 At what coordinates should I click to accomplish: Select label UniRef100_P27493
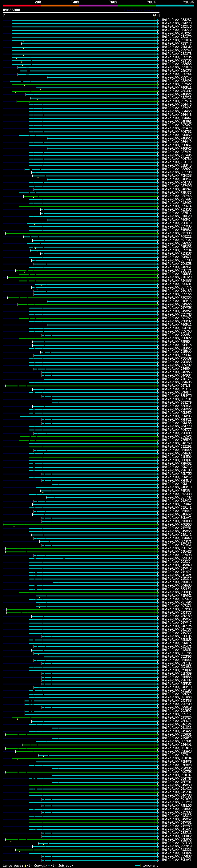(177, 555)
